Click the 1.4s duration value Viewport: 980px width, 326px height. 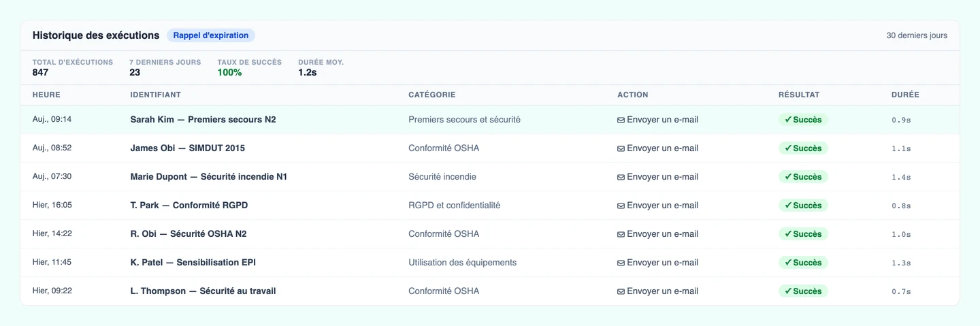(901, 177)
